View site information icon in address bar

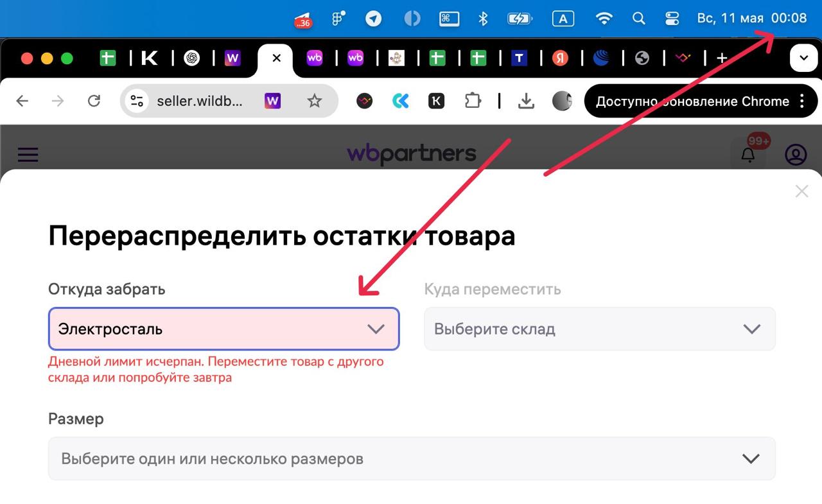(137, 101)
